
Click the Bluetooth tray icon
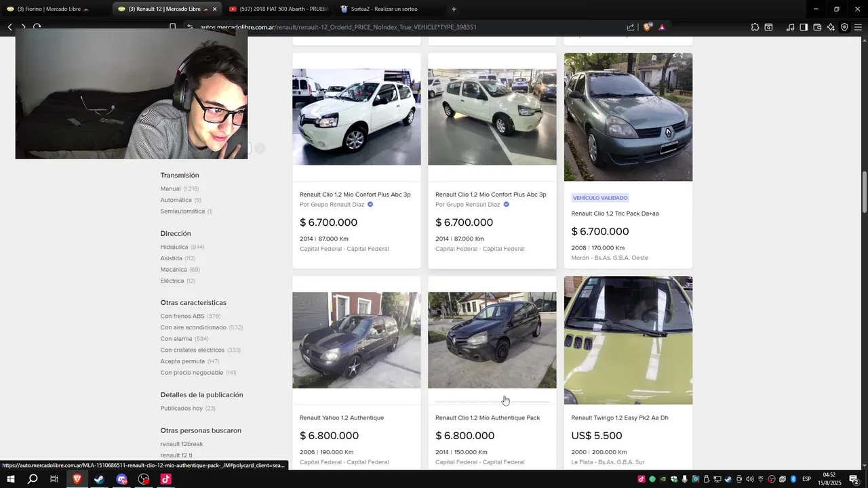(x=793, y=479)
